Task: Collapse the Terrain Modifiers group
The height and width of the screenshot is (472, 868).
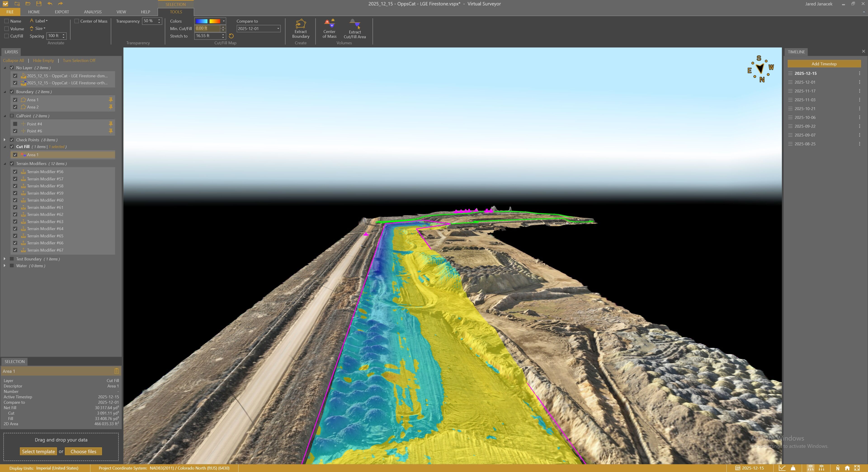Action: pos(5,164)
